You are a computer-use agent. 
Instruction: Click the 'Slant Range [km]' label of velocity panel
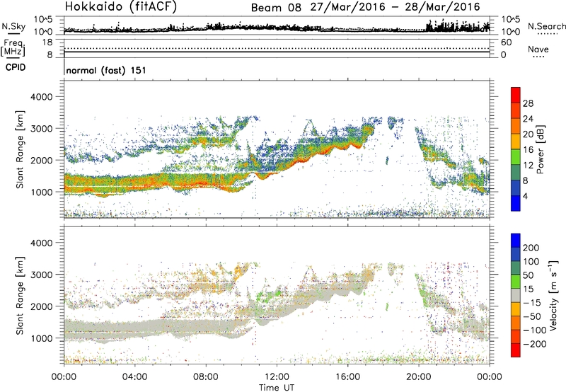point(20,295)
